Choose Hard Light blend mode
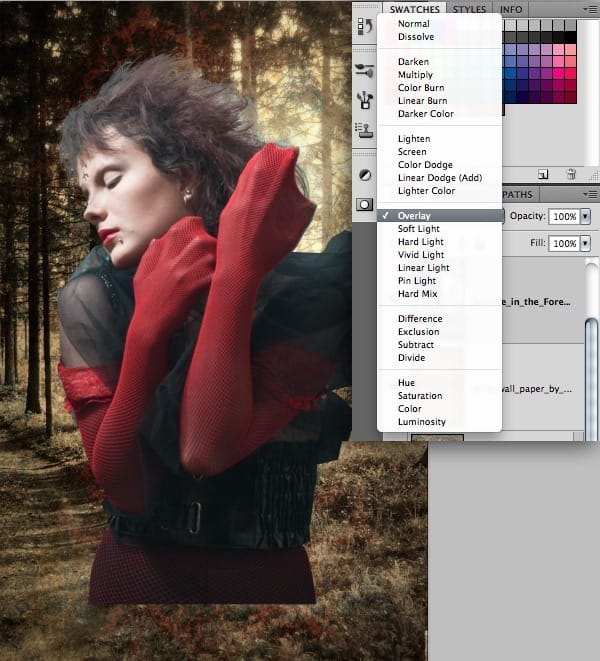The image size is (600, 661). 439,242
